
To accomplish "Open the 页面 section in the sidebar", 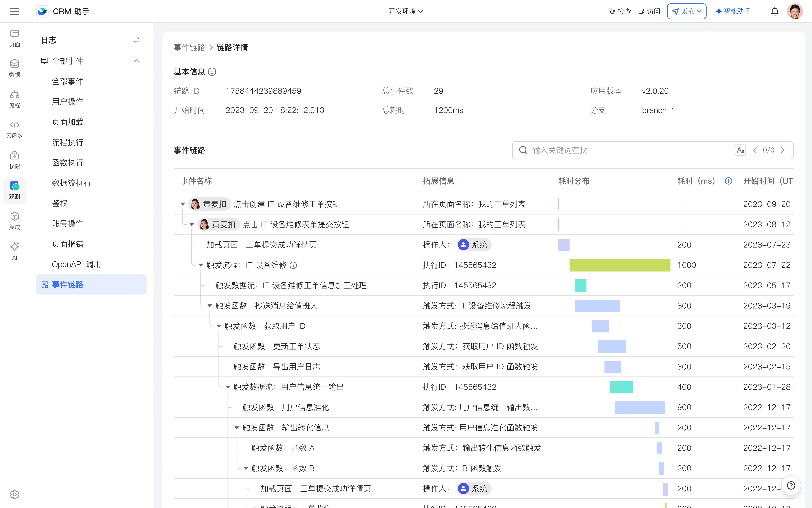I will (x=14, y=38).
